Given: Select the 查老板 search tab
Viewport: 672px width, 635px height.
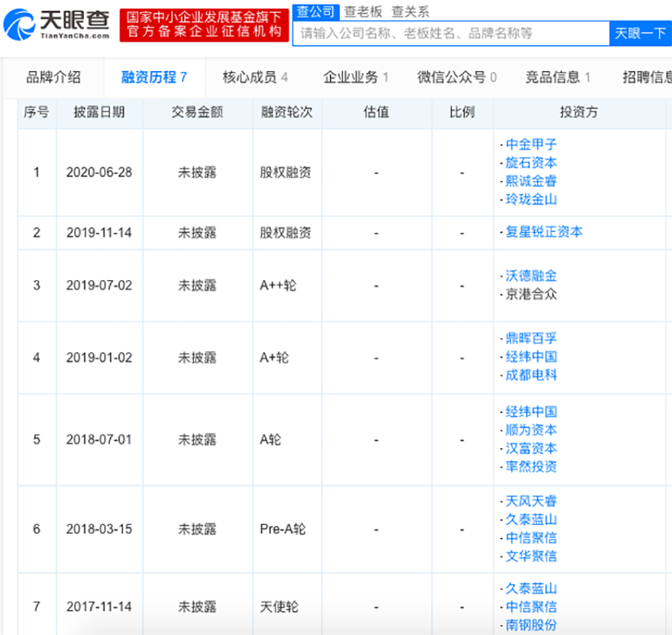Looking at the screenshot, I should [x=363, y=11].
